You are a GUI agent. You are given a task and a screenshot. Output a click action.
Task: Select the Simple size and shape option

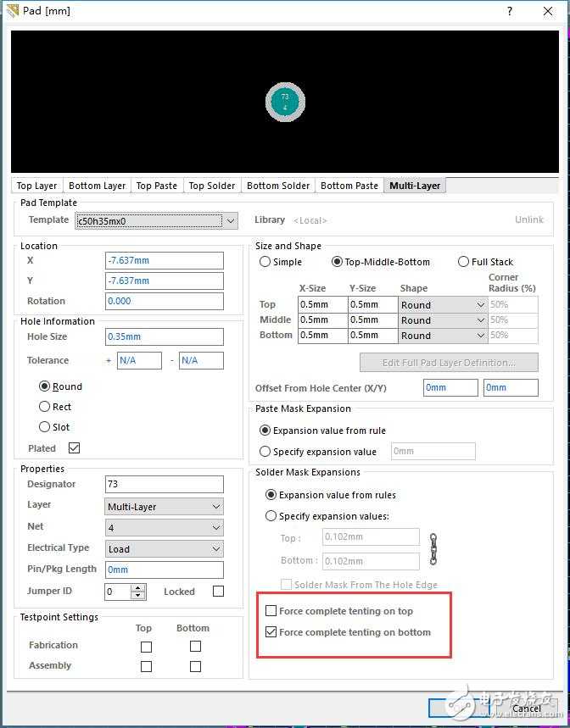(x=281, y=262)
